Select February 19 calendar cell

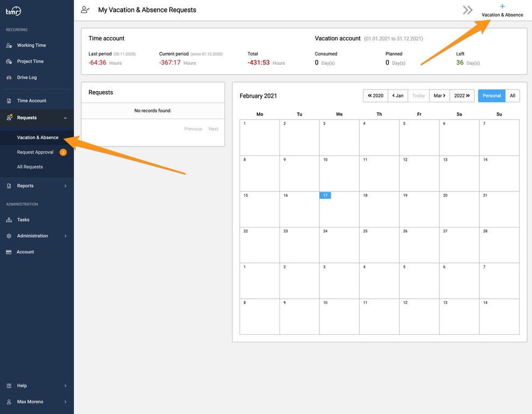coord(419,209)
